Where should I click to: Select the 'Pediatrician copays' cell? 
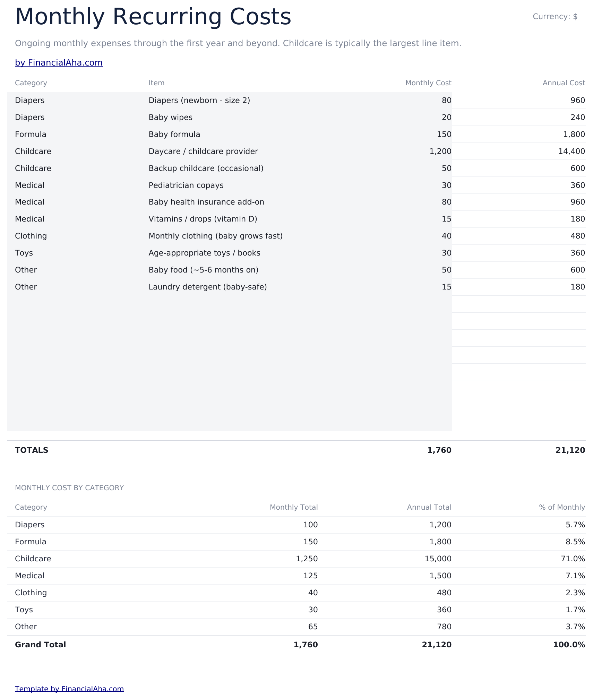[x=186, y=185]
